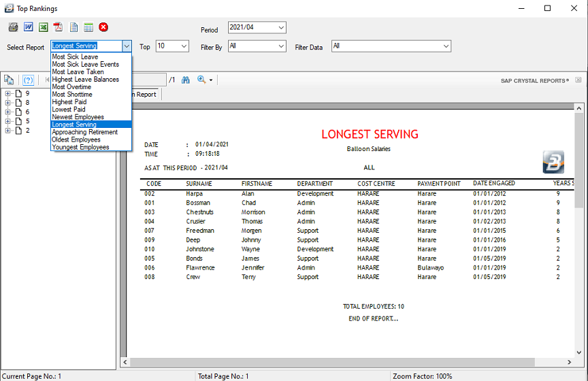This screenshot has height=381, width=588.
Task: Click the Main Report tab
Action: (145, 95)
